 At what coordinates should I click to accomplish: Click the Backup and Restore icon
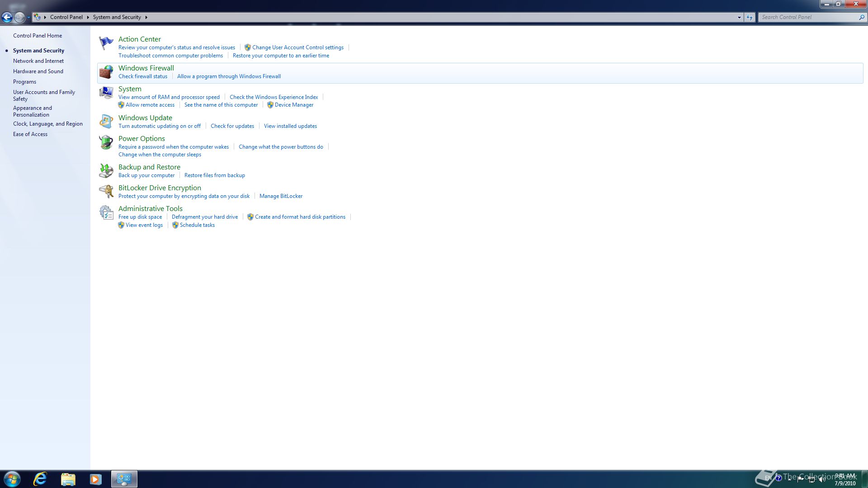[106, 170]
